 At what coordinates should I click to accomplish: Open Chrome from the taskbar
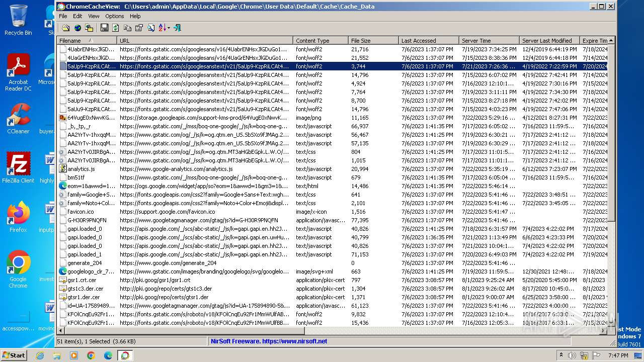coord(91,355)
